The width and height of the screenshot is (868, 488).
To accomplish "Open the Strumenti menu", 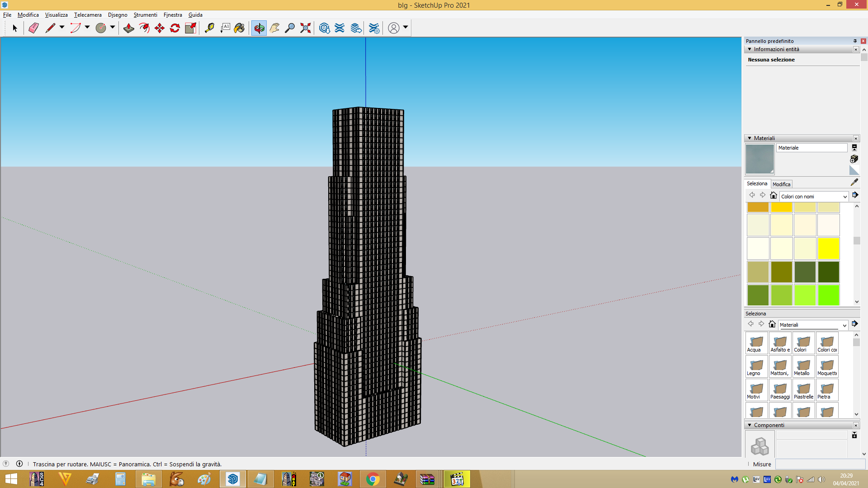I will pos(145,15).
